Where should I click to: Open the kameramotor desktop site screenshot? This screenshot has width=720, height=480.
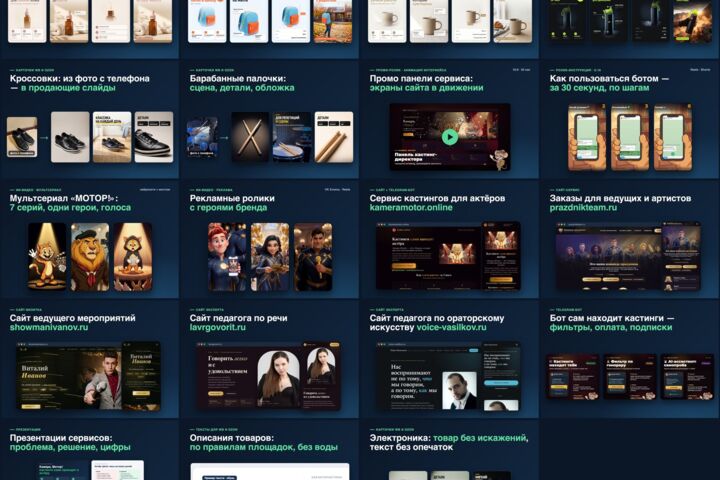(428, 256)
